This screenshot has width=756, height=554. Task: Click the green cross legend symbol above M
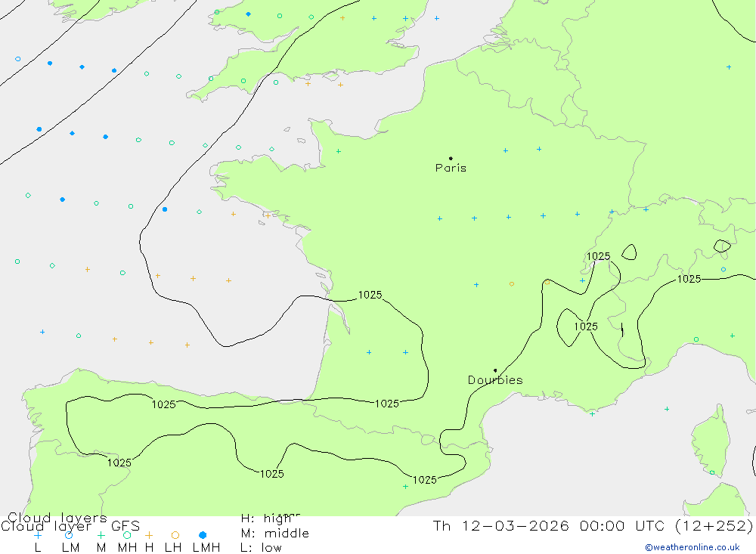[101, 534]
